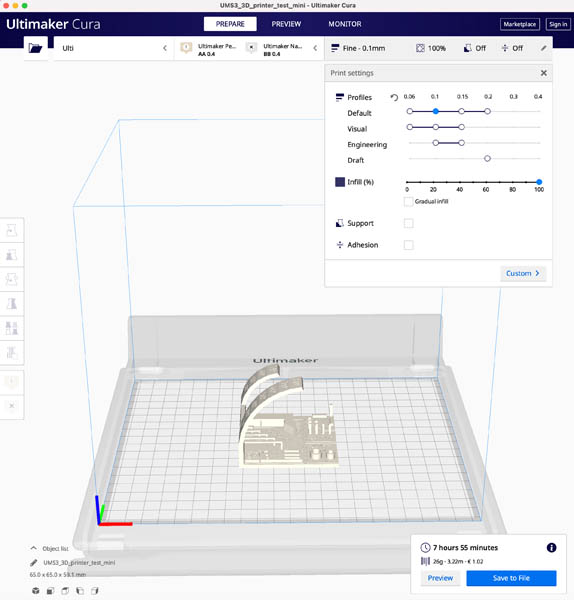
Task: Select Engineering profile 0.15 layer height
Action: [x=461, y=143]
